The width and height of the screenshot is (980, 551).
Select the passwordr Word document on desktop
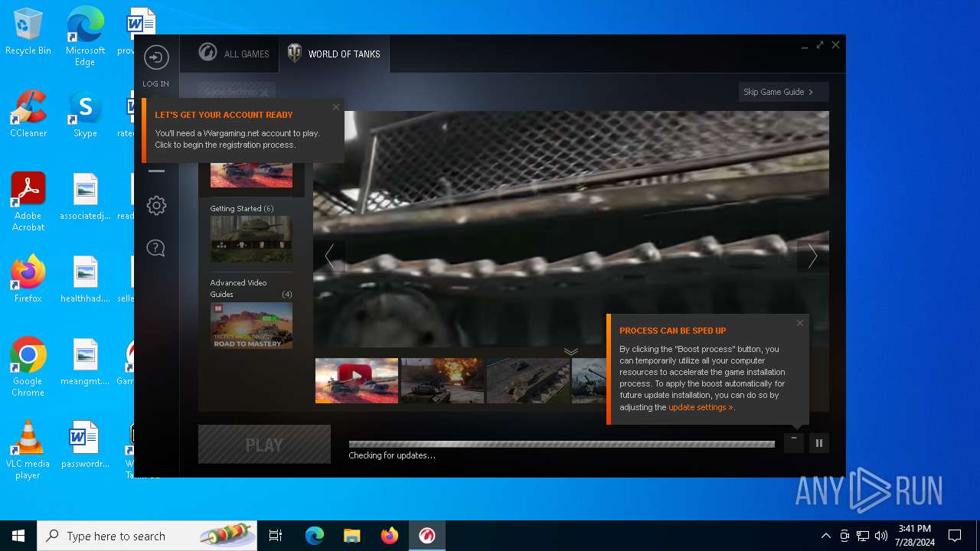click(x=85, y=445)
